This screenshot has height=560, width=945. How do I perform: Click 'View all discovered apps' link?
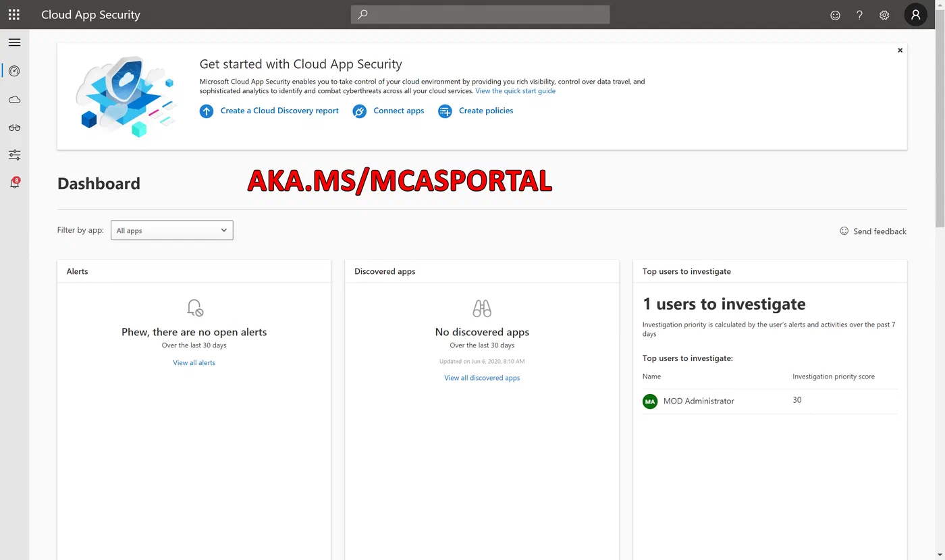[482, 378]
